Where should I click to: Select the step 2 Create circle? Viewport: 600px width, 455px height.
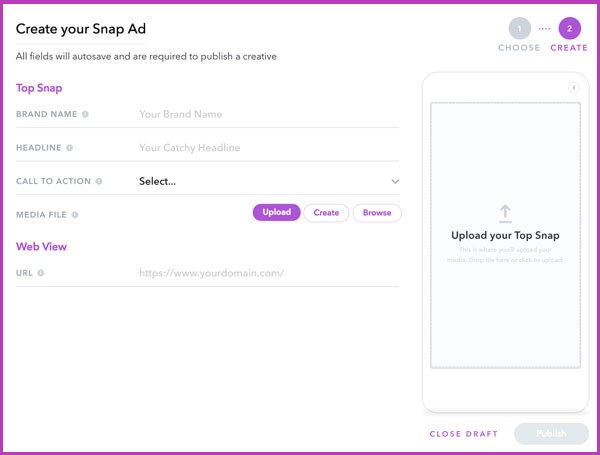pos(569,29)
